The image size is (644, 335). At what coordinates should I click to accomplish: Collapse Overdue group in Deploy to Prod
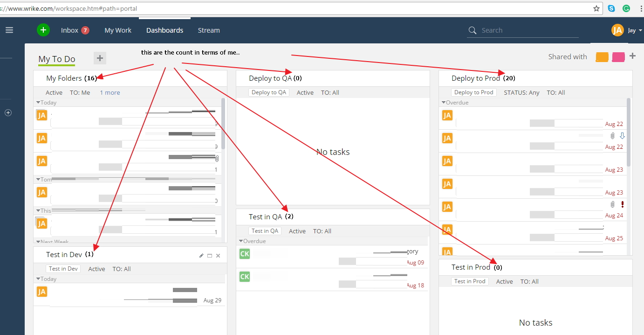(444, 103)
